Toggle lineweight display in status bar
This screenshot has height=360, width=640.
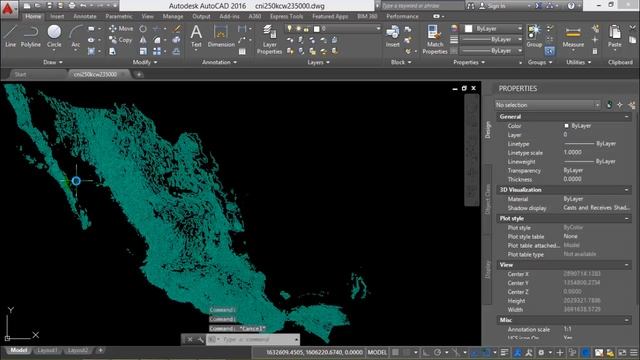pyautogui.click(x=504, y=352)
